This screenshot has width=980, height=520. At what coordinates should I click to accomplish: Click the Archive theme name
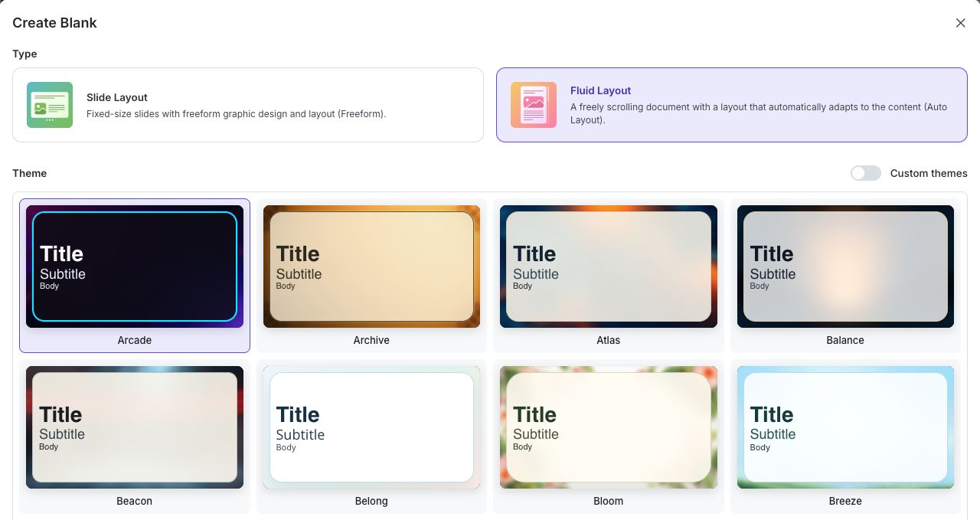click(371, 340)
